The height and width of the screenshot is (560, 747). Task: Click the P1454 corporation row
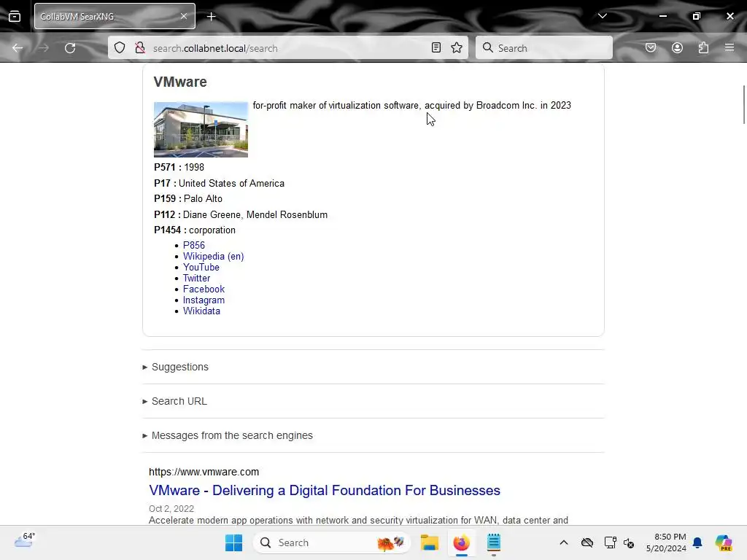pos(194,230)
